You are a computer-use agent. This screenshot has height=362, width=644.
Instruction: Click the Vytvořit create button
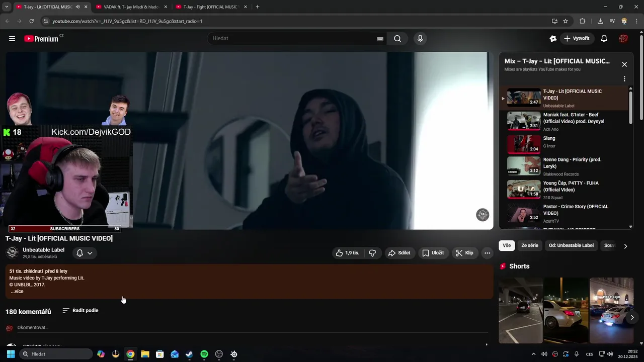[577, 39]
